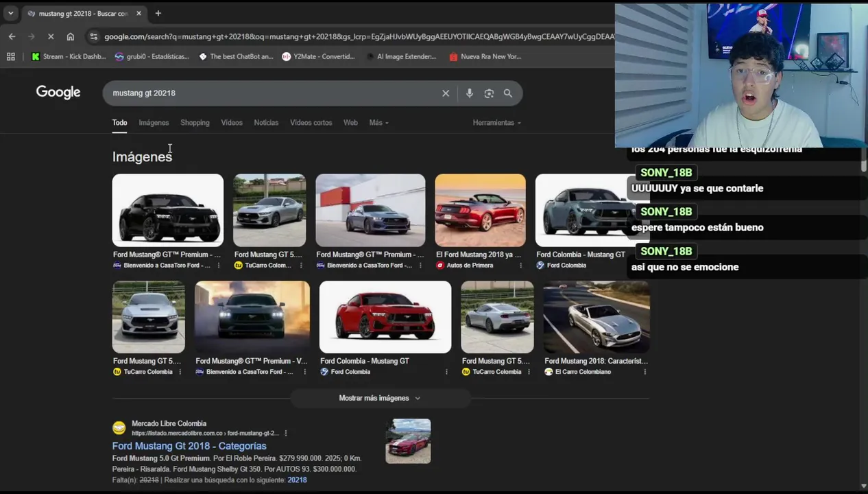Click the mercadolibre.com.co result URL
The width and height of the screenshot is (868, 494).
click(206, 434)
